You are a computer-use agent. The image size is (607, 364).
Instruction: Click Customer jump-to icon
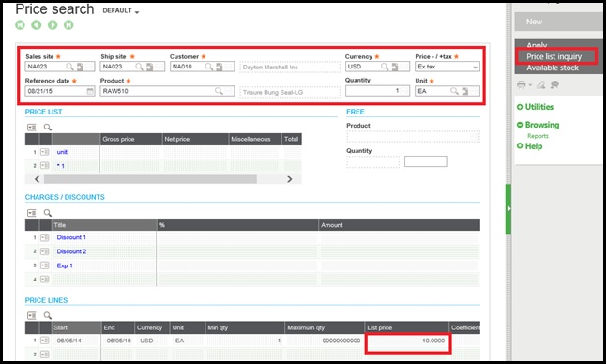(x=220, y=67)
